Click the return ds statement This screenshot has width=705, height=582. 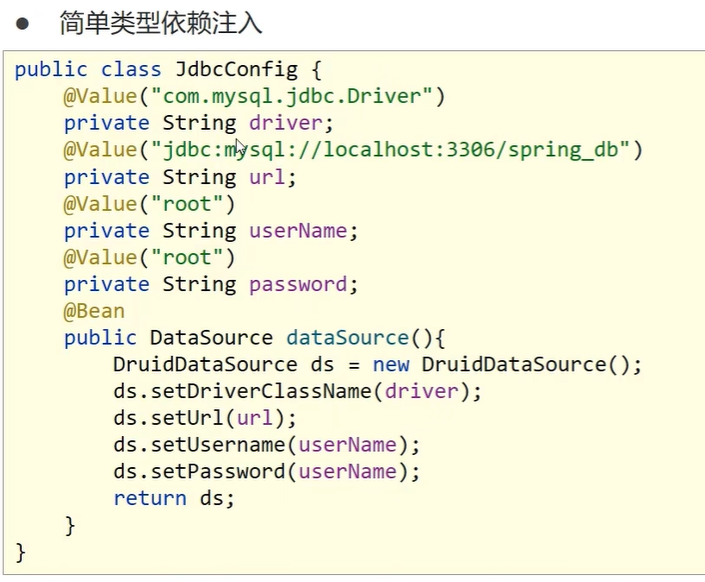coord(174,498)
